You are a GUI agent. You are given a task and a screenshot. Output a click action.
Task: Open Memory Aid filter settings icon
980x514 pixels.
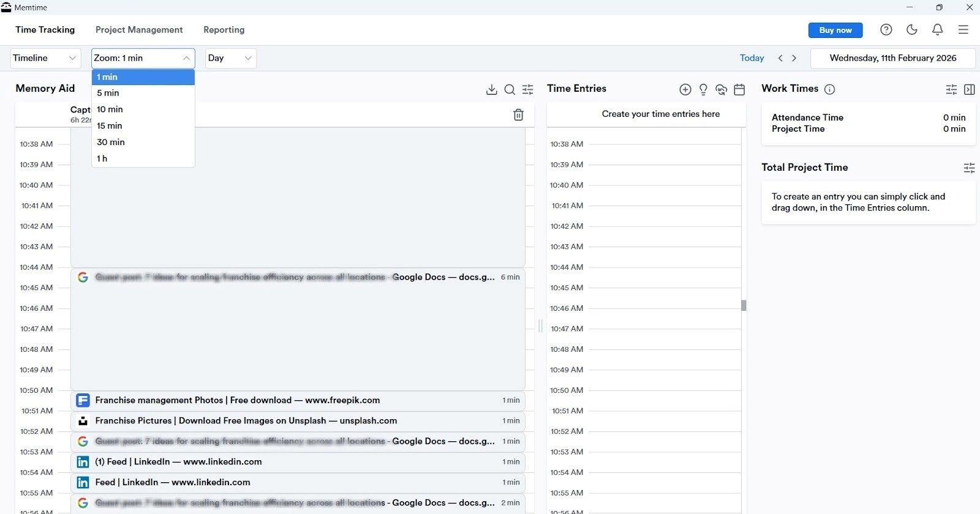tap(527, 89)
